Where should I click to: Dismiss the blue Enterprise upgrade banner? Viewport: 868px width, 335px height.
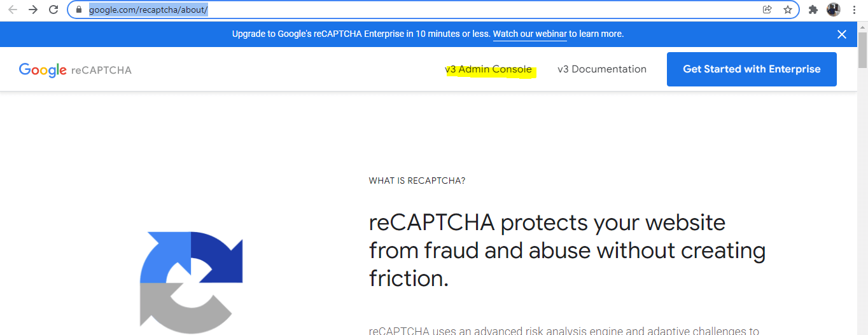point(842,34)
